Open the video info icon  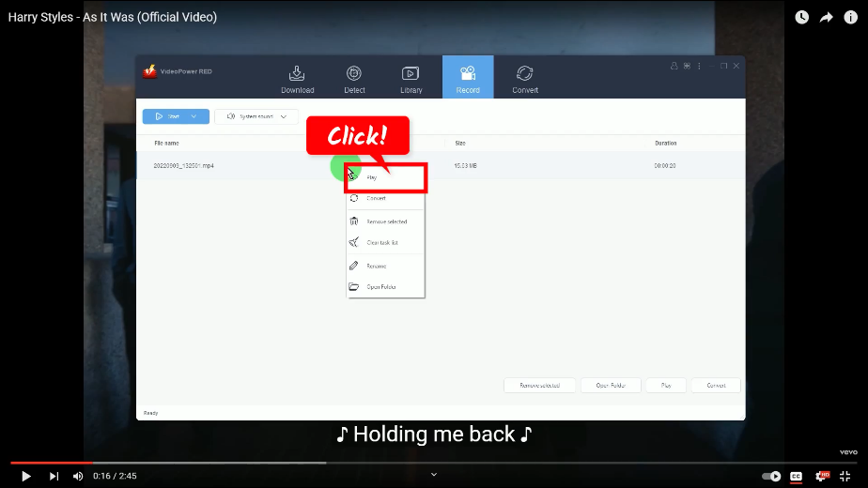(850, 17)
